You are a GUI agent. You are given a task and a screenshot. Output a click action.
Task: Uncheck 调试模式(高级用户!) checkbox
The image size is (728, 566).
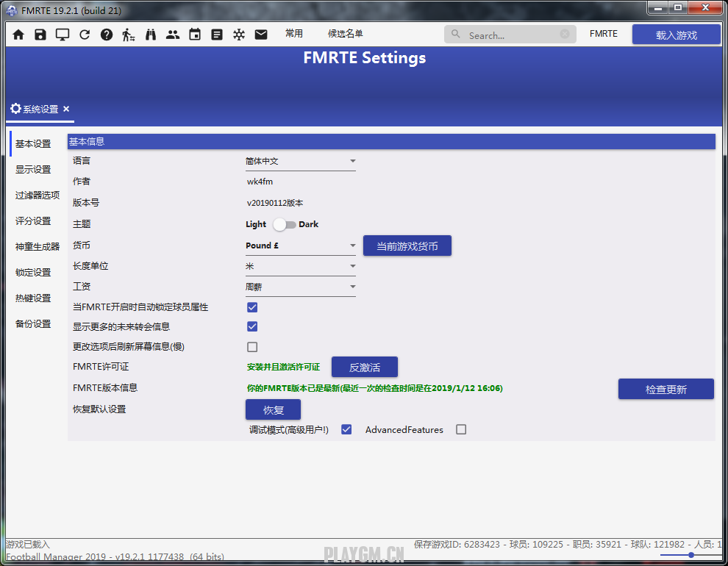[346, 429]
